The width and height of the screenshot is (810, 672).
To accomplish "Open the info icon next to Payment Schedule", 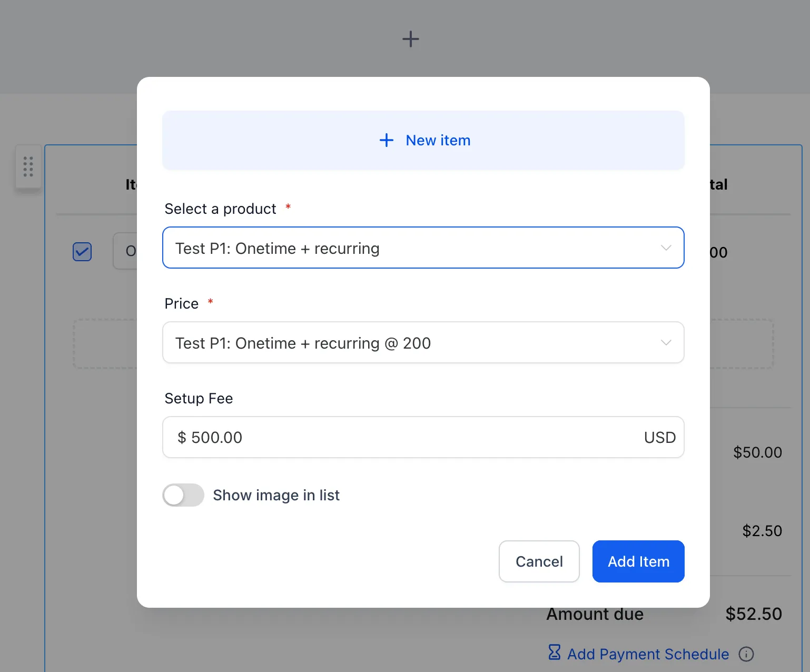I will coord(746,654).
